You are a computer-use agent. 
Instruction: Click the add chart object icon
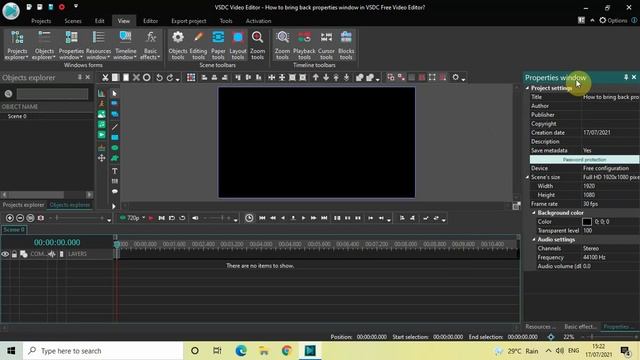101,93
